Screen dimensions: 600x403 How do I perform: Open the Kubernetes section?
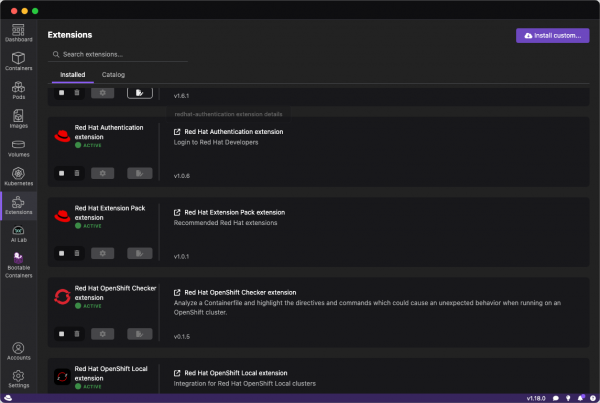tap(18, 177)
